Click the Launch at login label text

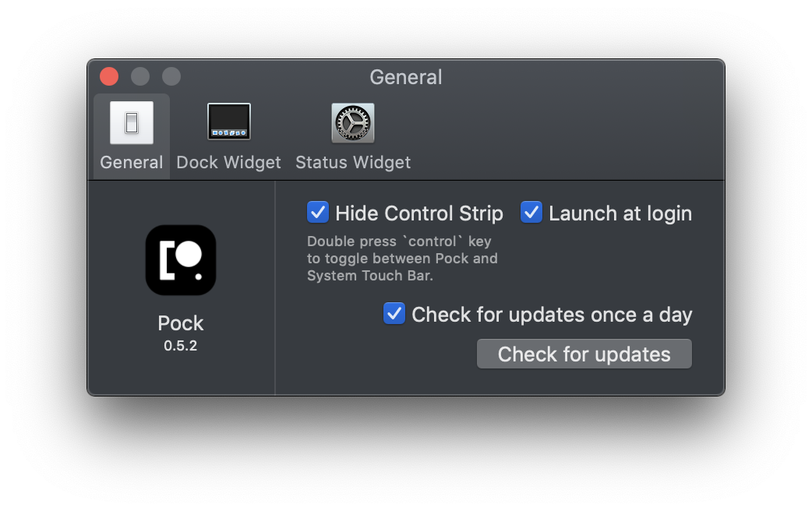620,213
